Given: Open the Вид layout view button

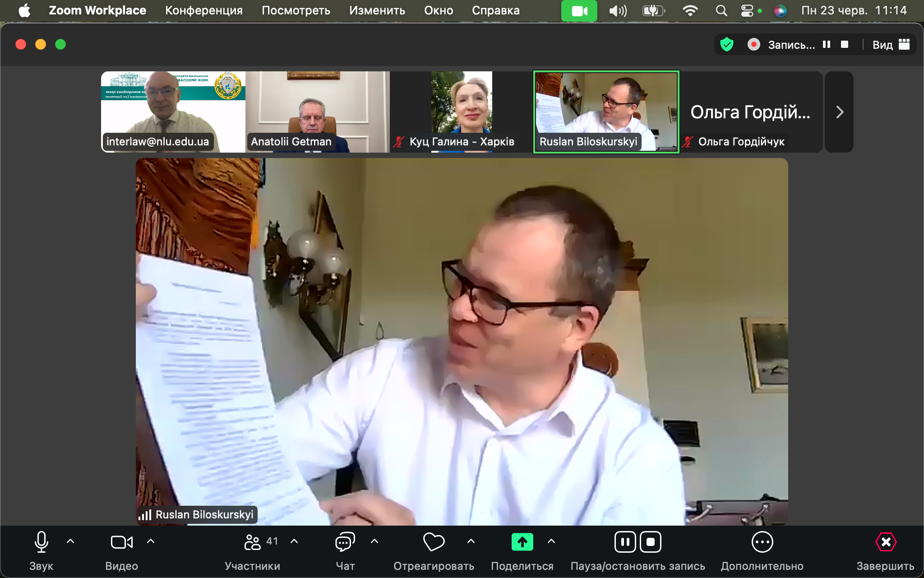Looking at the screenshot, I should click(891, 45).
